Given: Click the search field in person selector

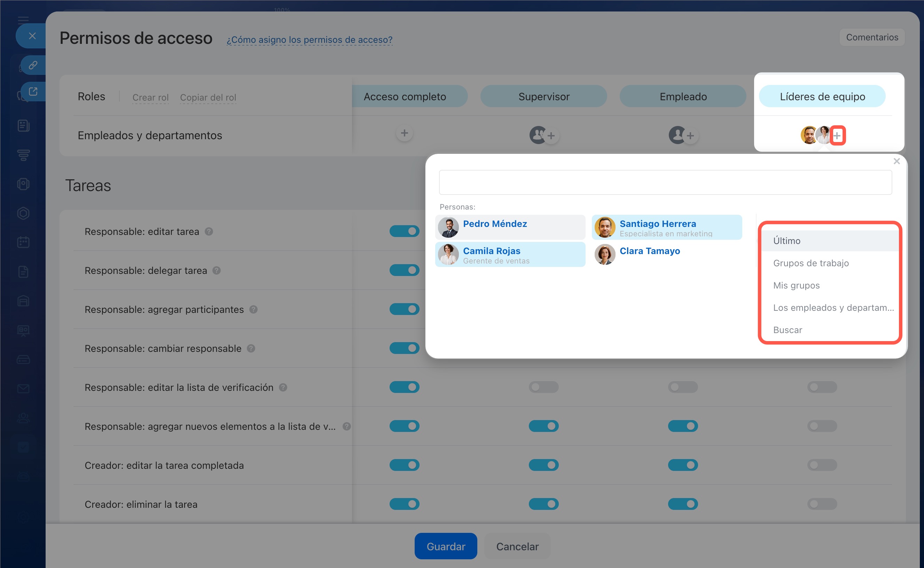Looking at the screenshot, I should [665, 183].
